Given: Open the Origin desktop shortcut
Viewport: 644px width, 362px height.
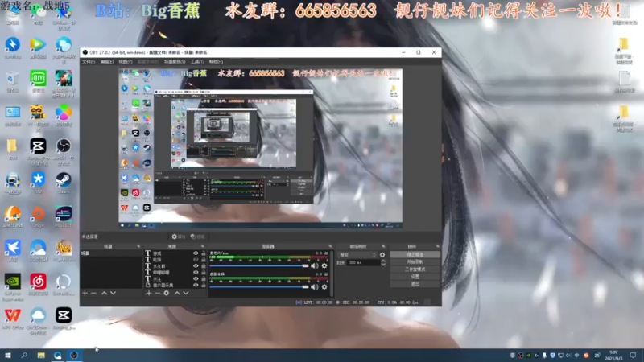Looking at the screenshot, I should 38,216.
